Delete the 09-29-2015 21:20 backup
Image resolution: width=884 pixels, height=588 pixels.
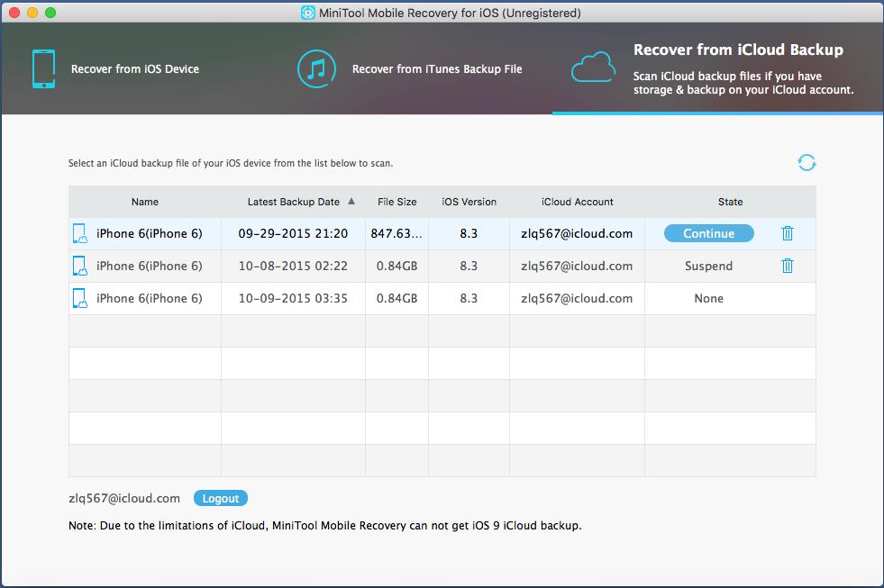click(787, 233)
